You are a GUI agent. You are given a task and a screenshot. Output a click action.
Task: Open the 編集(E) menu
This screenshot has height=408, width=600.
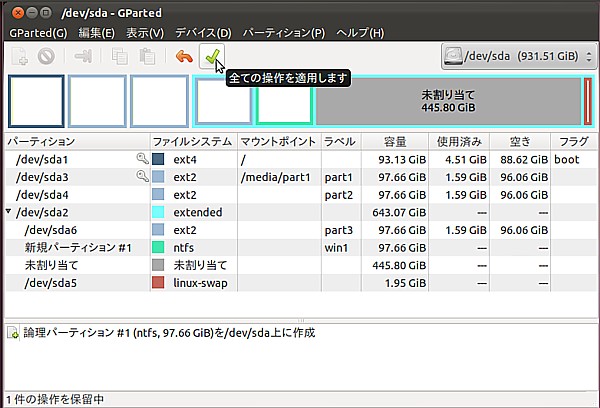point(96,33)
